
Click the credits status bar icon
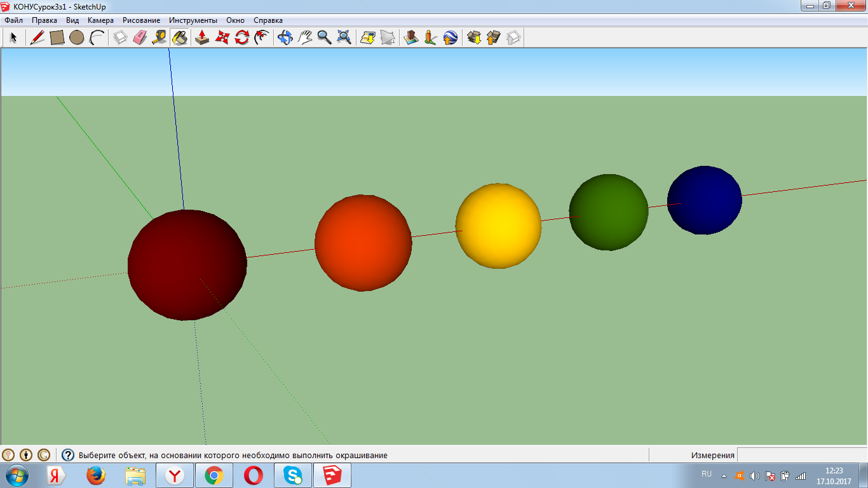26,455
